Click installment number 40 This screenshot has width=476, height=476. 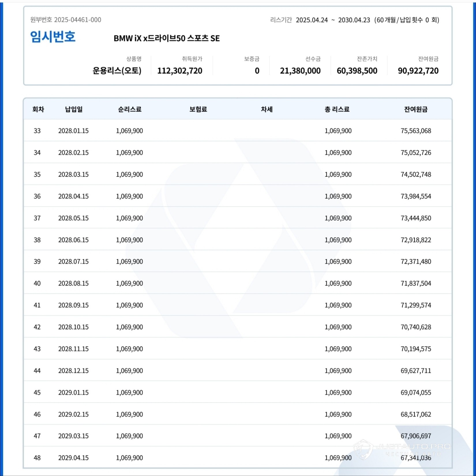pos(37,283)
